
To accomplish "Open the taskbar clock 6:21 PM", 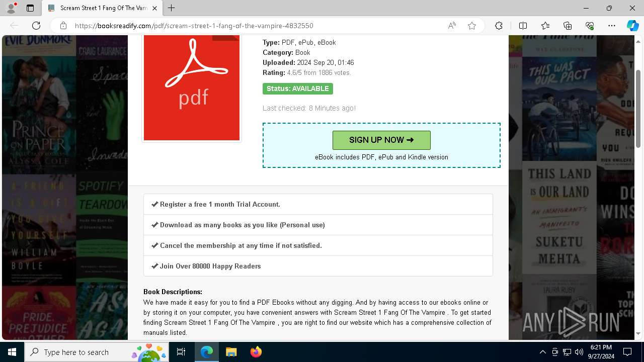I will [x=601, y=352].
